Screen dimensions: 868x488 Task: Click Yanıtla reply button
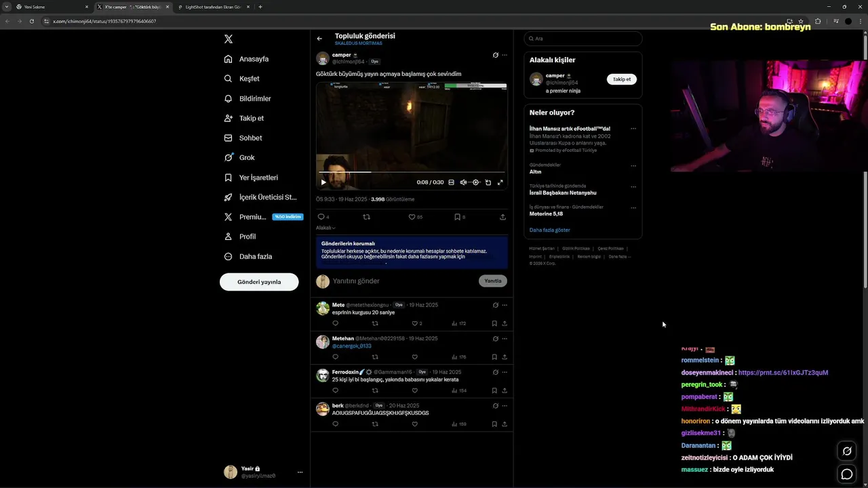(493, 281)
